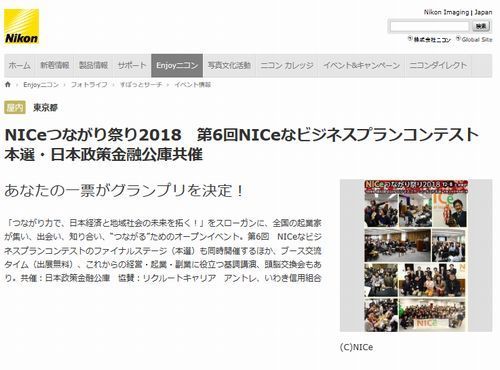Open the 写真文化活動 menu tab
500x370 pixels.
(229, 65)
